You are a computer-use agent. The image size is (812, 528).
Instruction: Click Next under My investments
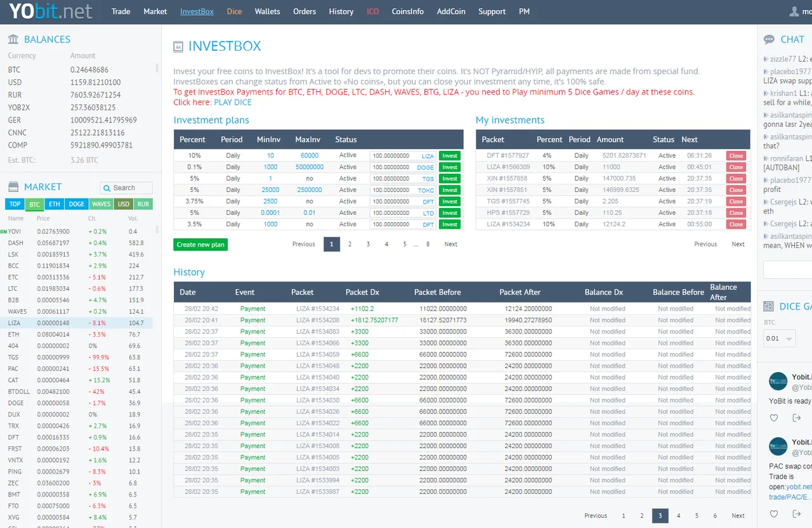tap(738, 244)
